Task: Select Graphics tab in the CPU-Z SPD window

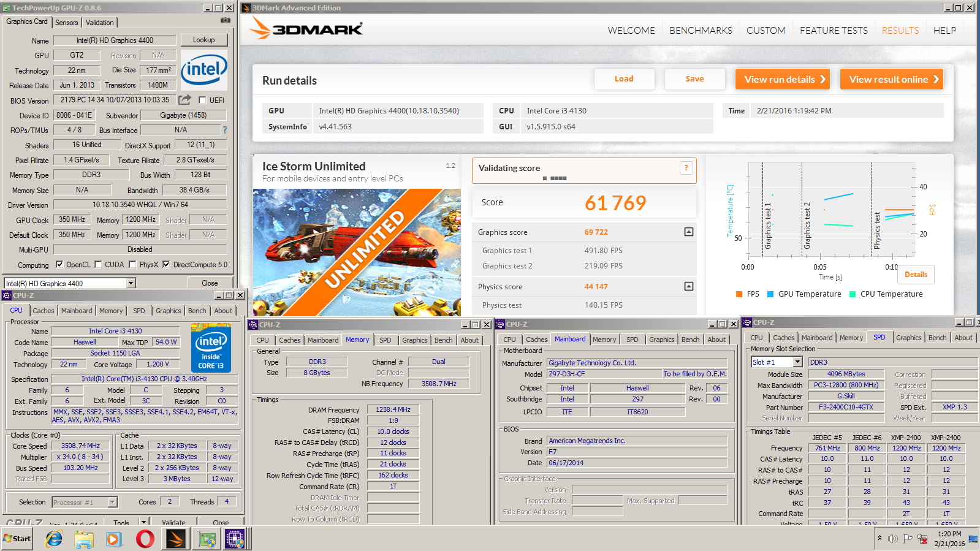Action: click(908, 338)
